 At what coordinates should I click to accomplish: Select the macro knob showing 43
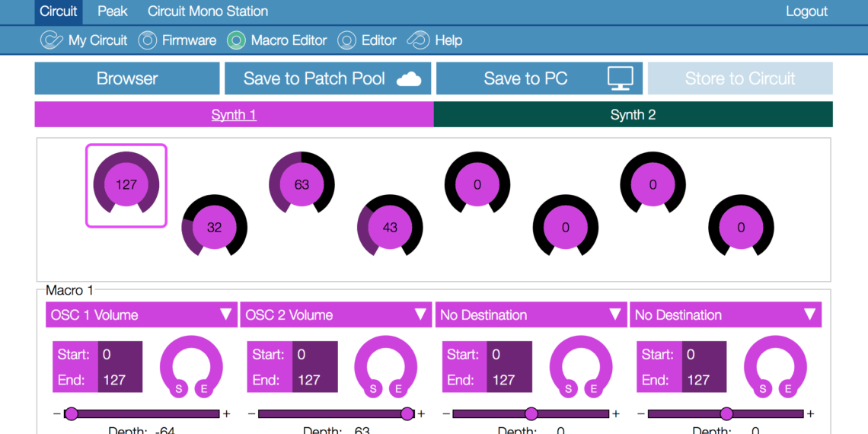390,227
